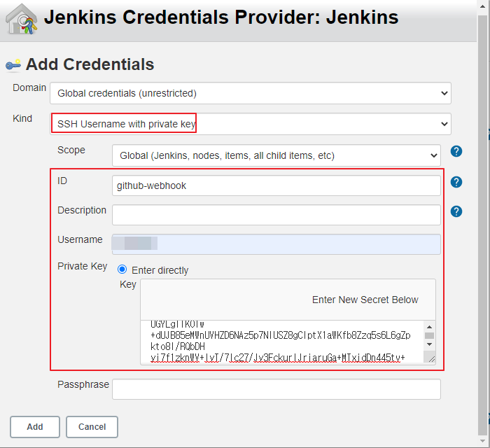Click the "Scope" label

click(71, 150)
